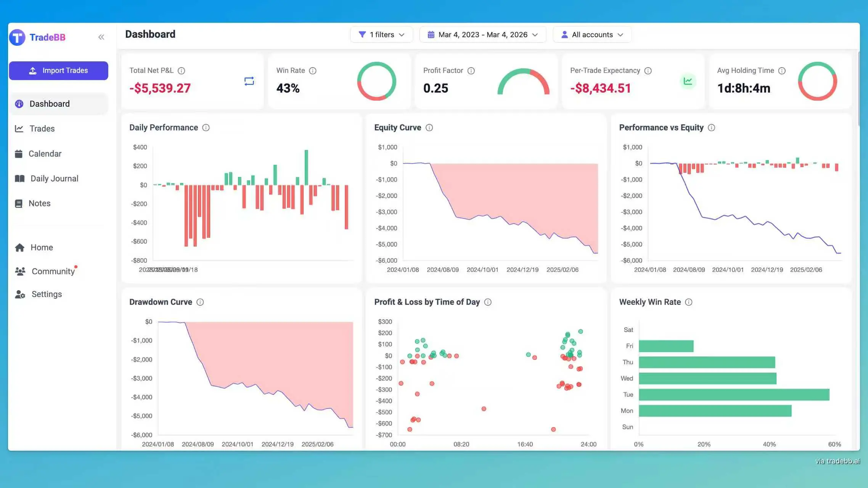Click the Import Trades button
The width and height of the screenshot is (868, 488).
click(x=58, y=70)
